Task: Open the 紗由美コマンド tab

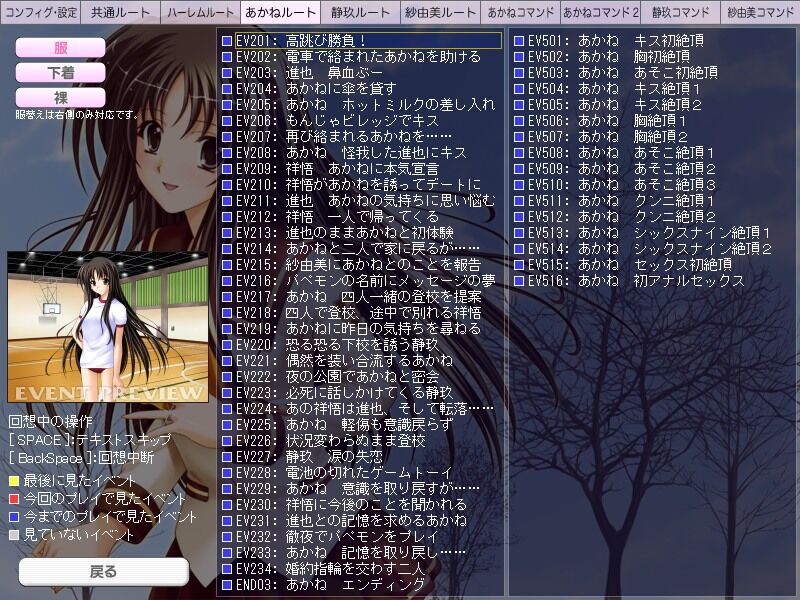Action: (x=760, y=12)
